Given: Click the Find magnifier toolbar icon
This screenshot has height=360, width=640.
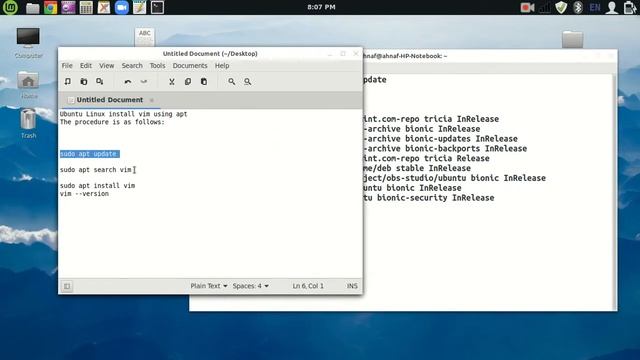Looking at the screenshot, I should click(231, 82).
